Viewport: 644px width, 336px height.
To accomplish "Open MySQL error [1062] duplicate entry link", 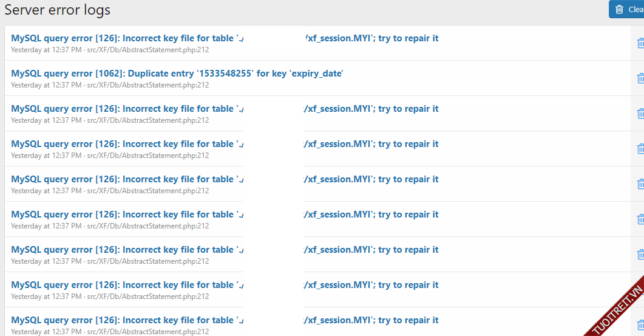I will pyautogui.click(x=177, y=74).
